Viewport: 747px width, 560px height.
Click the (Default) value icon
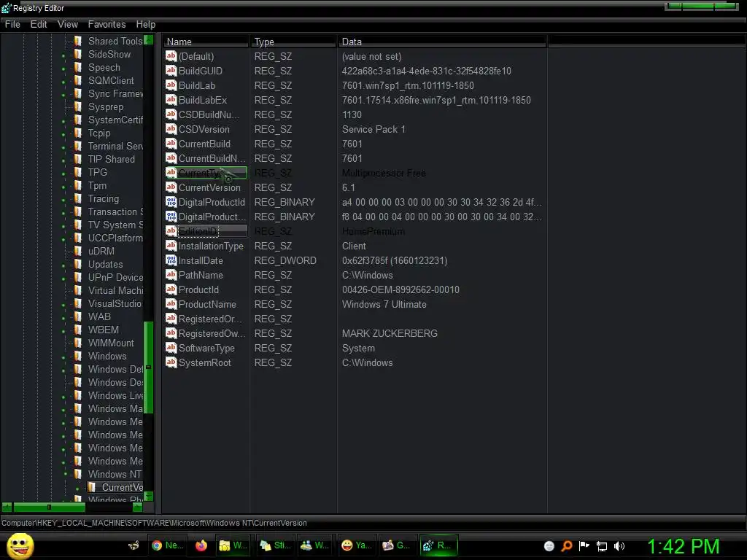171,55
